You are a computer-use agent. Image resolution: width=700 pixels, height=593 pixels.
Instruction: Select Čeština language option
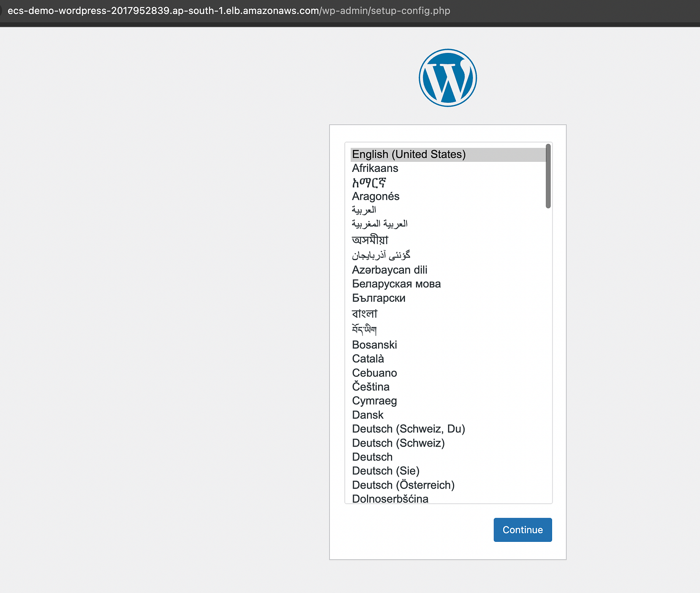click(x=448, y=387)
